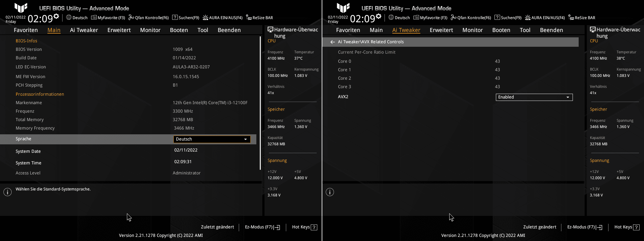Click LED EC-Version value AULA3-AR32-0207
Viewport: 644px width, 241px height.
(191, 67)
